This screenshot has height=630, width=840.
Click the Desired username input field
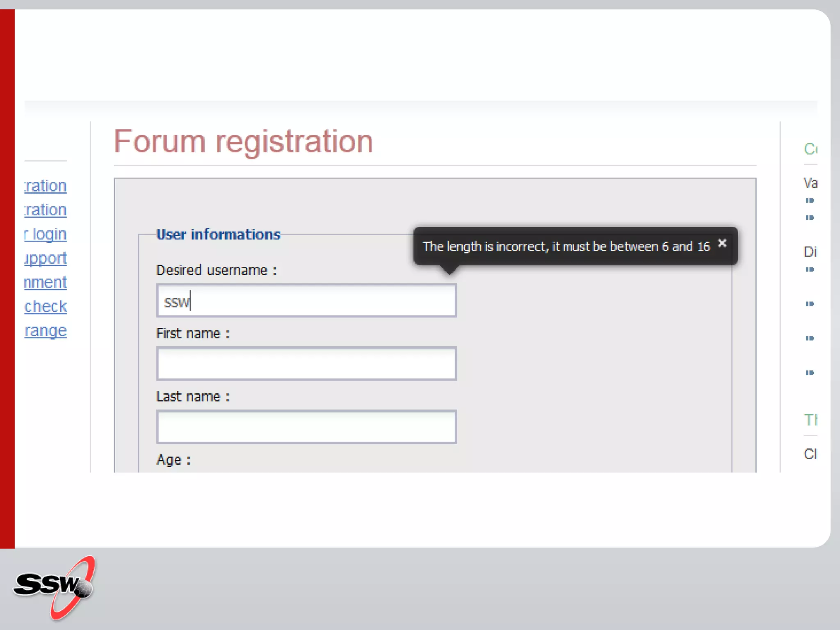[x=306, y=301]
